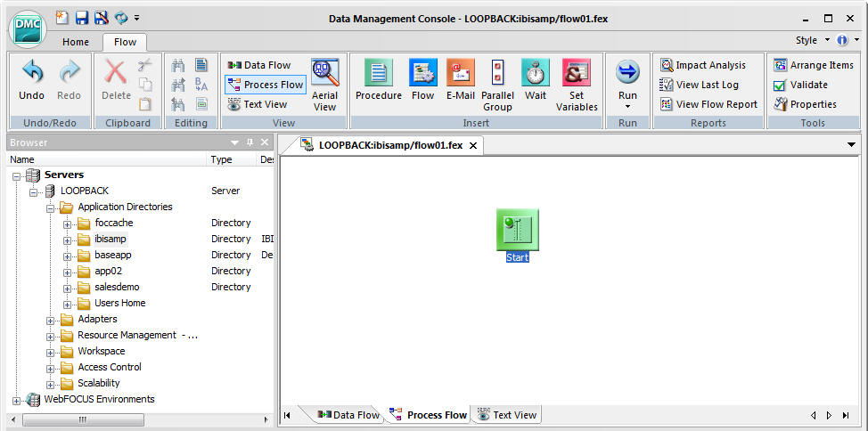
Task: Insert a Flow object
Action: (423, 79)
